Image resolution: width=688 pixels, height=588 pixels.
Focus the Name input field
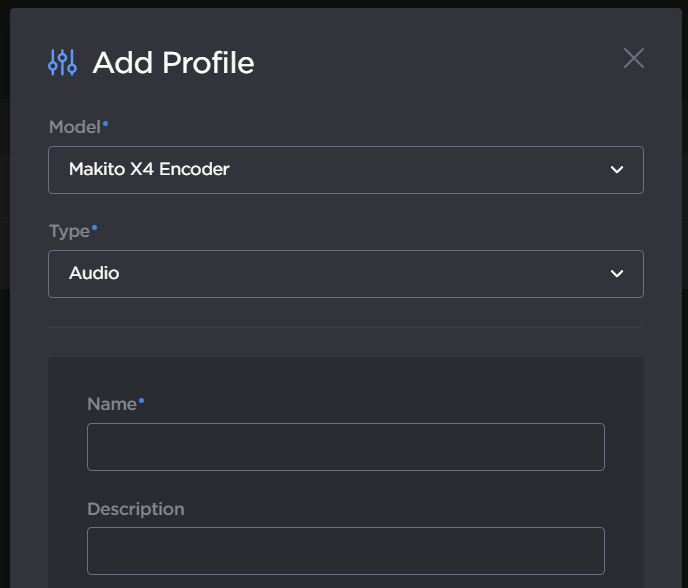[x=345, y=447]
